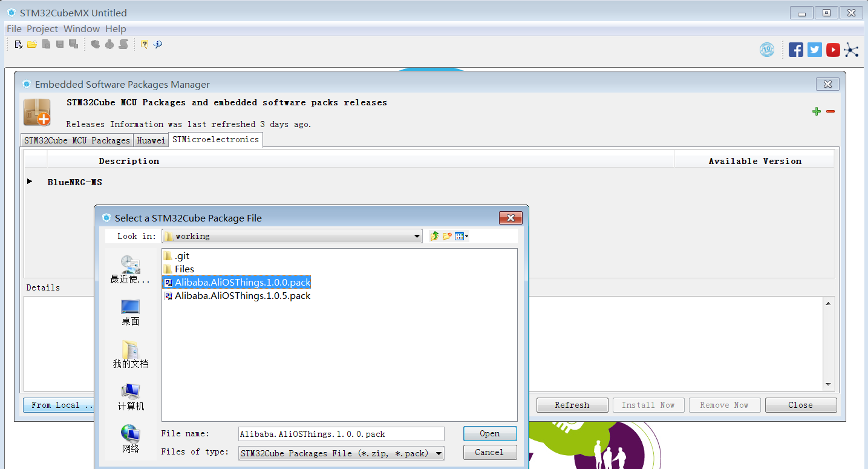This screenshot has width=868, height=469.
Task: Go to Recent items (最近使...) shortcut
Action: click(130, 270)
